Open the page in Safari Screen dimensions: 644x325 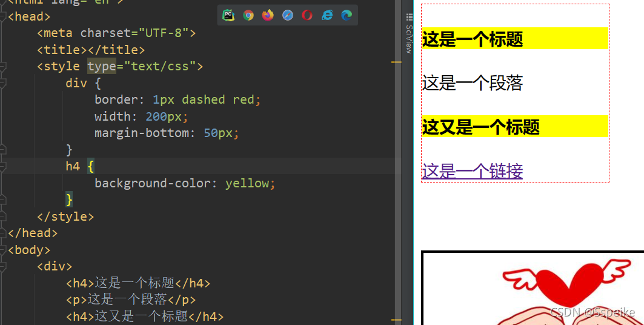click(x=288, y=15)
